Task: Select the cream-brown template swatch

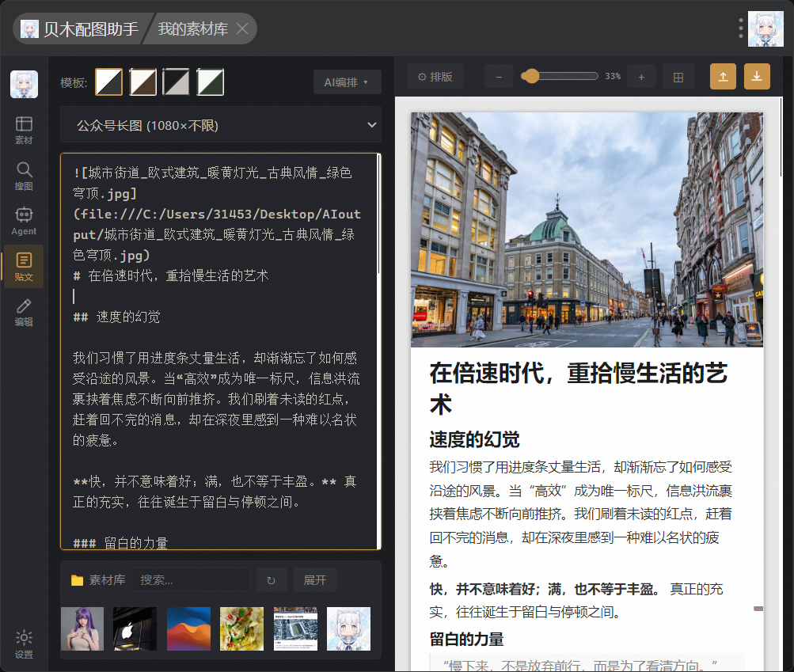Action: click(x=142, y=82)
